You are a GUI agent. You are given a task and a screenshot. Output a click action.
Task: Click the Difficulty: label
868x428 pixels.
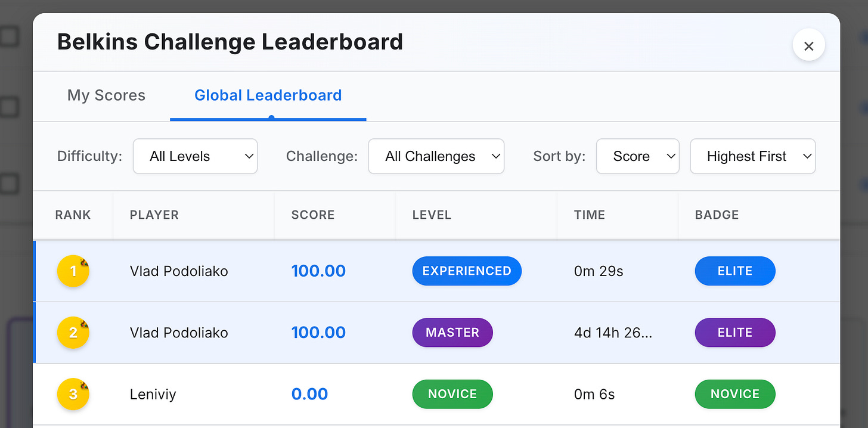click(x=89, y=156)
